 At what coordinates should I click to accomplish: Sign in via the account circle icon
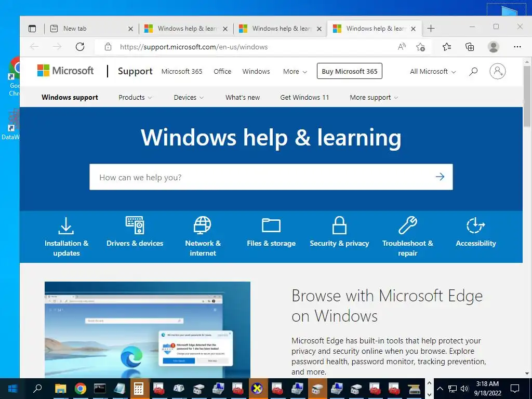click(x=497, y=71)
